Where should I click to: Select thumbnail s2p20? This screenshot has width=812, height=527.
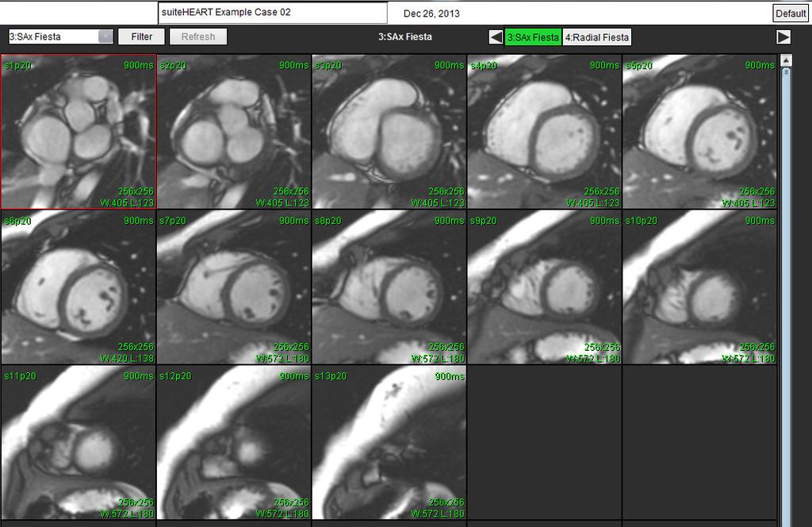[x=234, y=132]
